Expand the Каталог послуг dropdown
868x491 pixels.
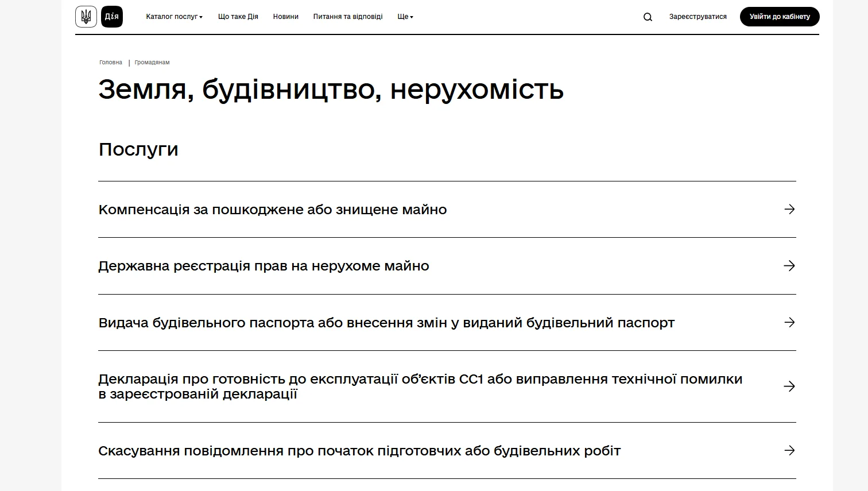pyautogui.click(x=174, y=17)
